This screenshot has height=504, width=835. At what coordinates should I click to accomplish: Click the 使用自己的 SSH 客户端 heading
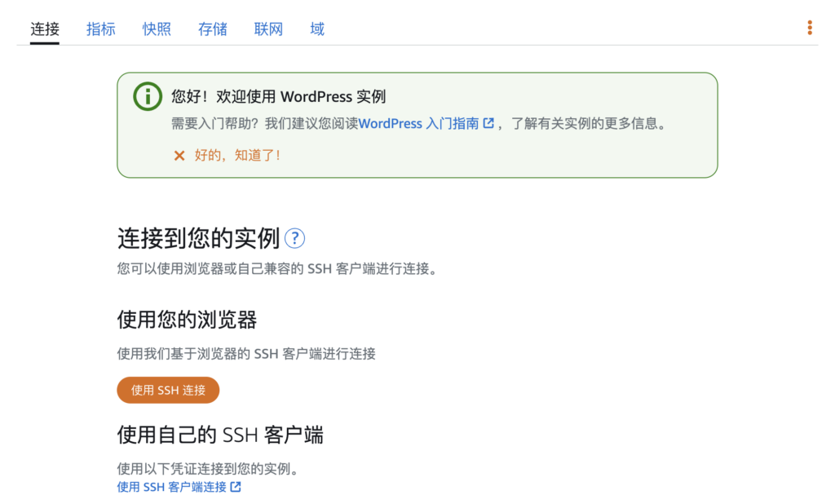click(220, 435)
